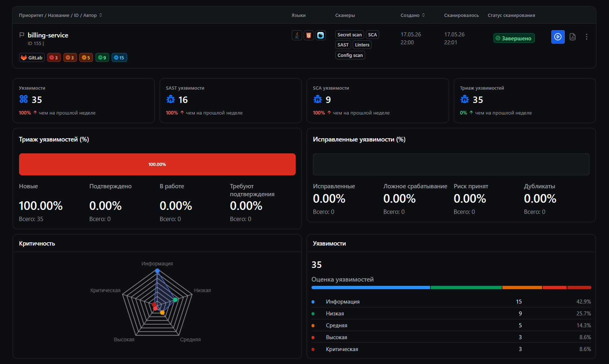Click the SCA scanner tag

372,35
